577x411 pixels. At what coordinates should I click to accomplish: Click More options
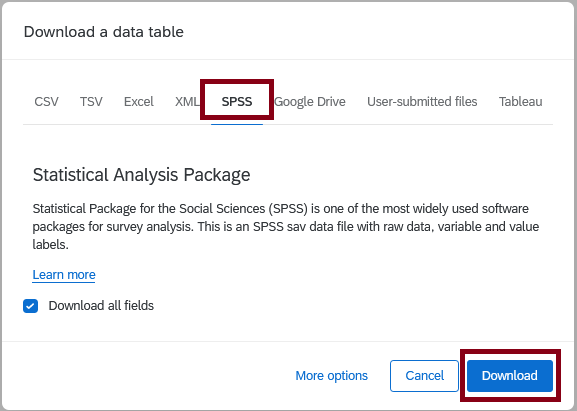[x=332, y=376]
